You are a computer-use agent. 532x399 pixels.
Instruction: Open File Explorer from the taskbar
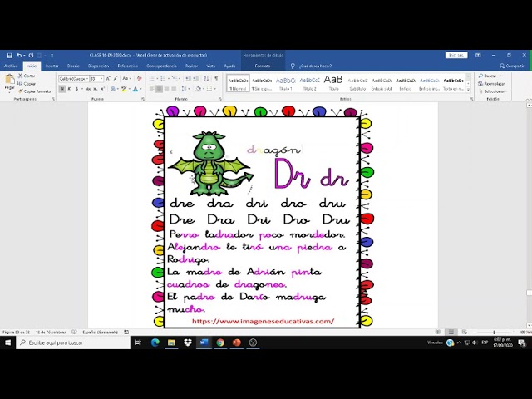point(171,342)
